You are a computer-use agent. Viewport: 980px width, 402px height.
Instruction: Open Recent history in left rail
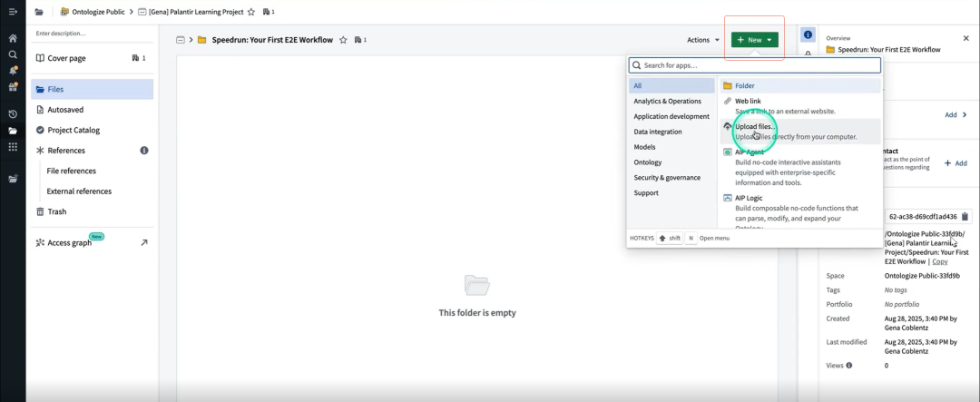pyautogui.click(x=13, y=114)
